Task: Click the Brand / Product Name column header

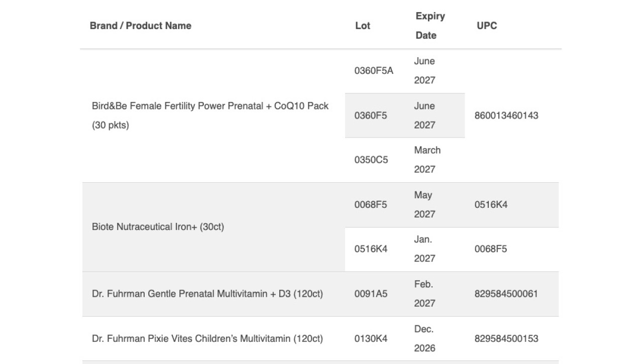Action: 141,26
